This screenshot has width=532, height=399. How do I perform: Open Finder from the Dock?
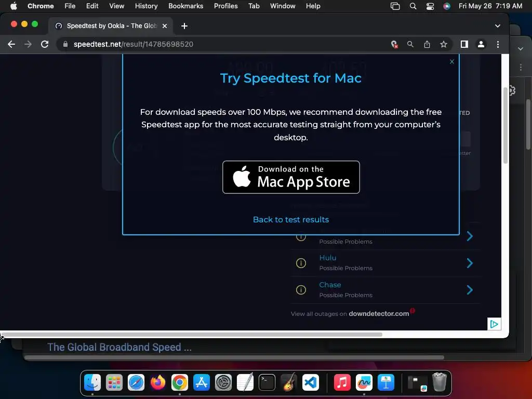92,383
